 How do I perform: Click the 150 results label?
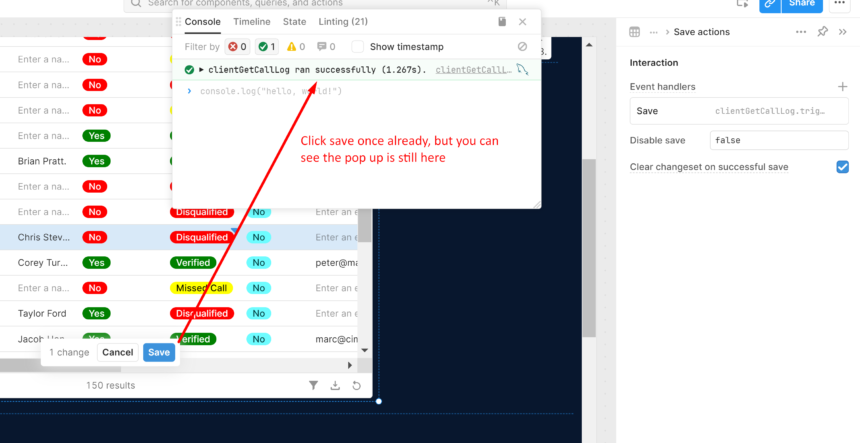(110, 385)
